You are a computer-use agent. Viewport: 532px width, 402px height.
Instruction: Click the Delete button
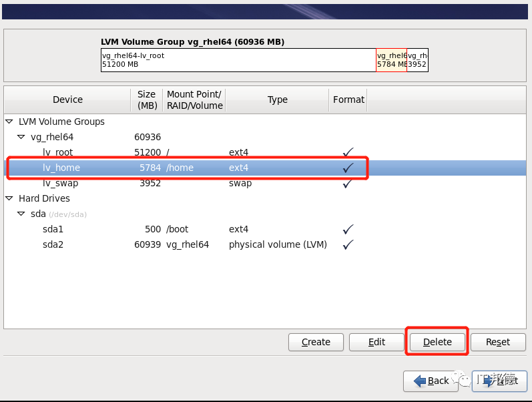click(437, 342)
